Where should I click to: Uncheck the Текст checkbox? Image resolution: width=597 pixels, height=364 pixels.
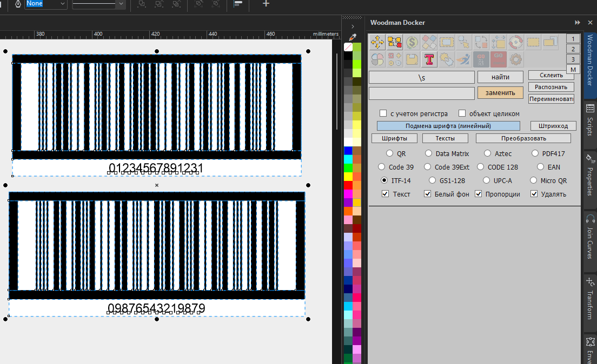click(386, 194)
